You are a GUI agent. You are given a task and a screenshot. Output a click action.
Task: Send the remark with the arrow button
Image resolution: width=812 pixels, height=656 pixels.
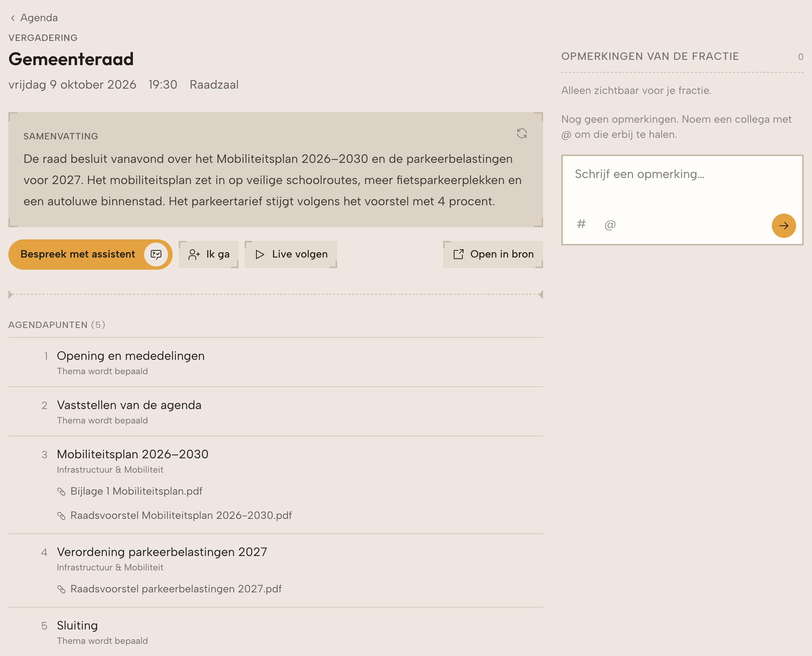click(784, 226)
